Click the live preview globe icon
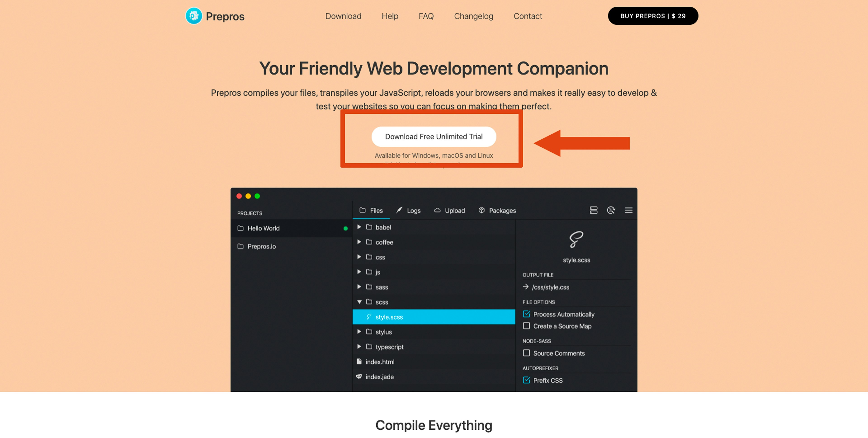Viewport: 868px width, 438px height. point(611,210)
